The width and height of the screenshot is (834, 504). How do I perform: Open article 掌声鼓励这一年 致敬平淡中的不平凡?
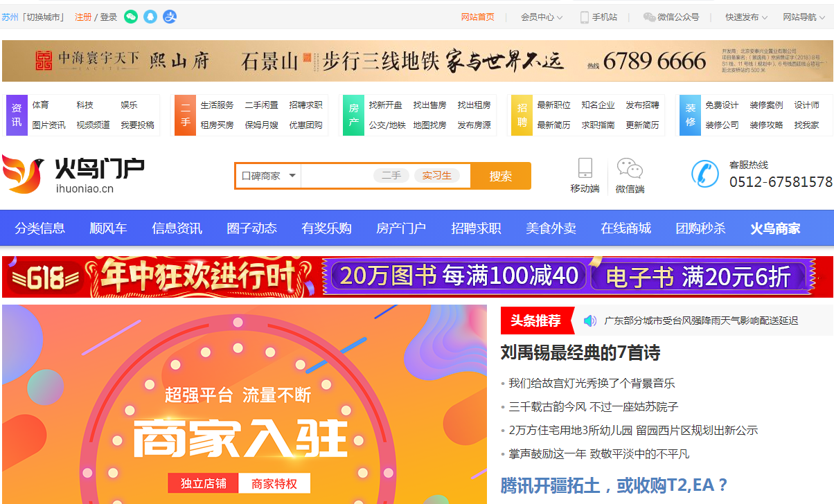click(598, 453)
